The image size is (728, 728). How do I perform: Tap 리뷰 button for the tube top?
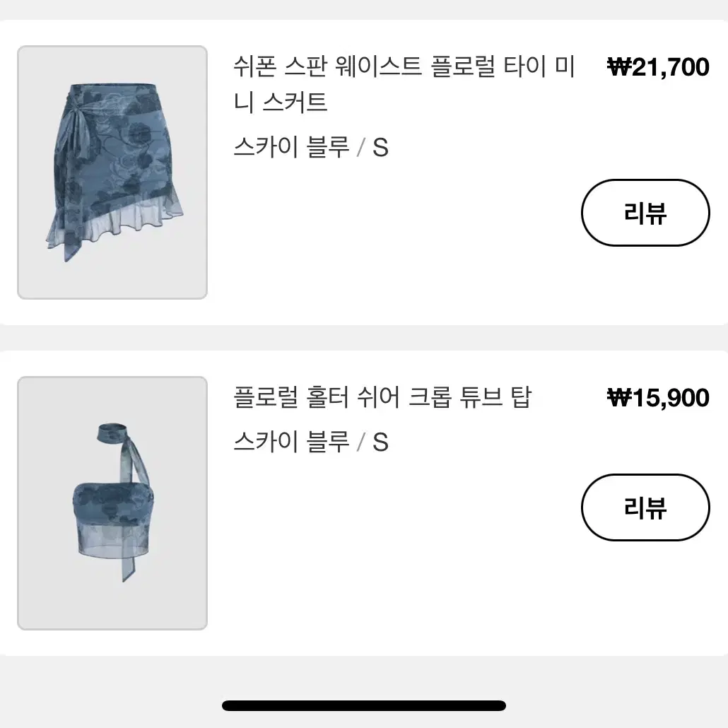645,507
